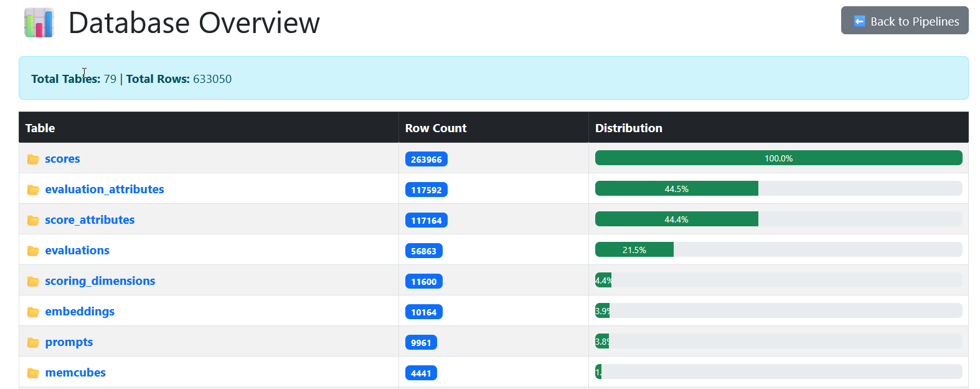Open the evaluations table link

click(x=77, y=251)
